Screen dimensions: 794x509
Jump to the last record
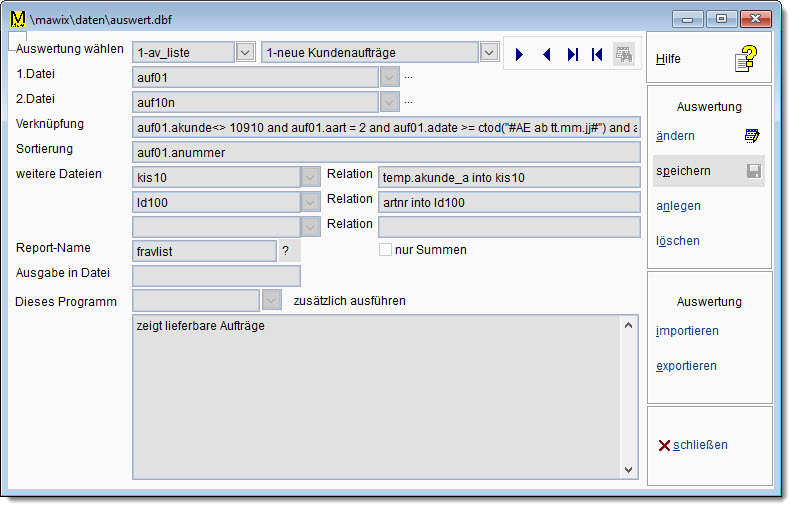click(x=572, y=55)
